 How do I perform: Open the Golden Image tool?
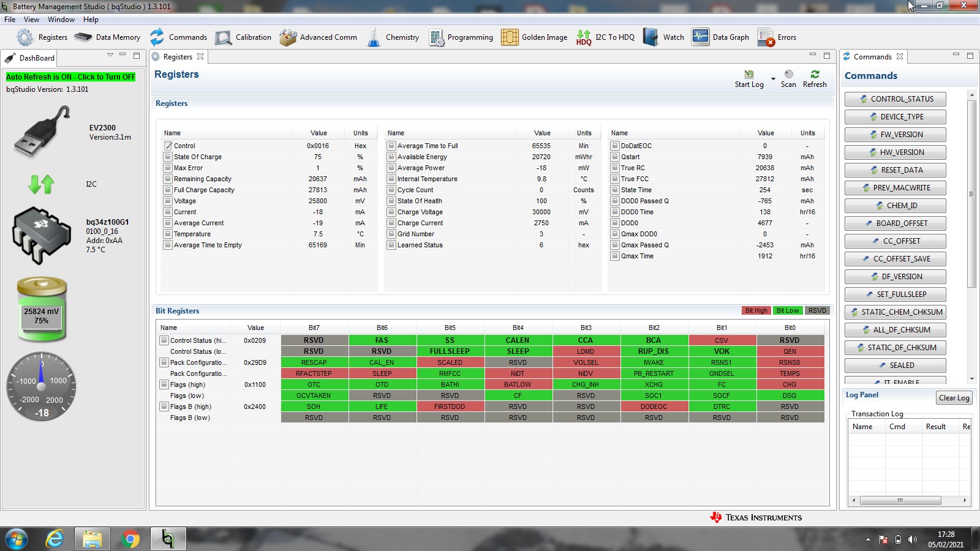click(534, 37)
